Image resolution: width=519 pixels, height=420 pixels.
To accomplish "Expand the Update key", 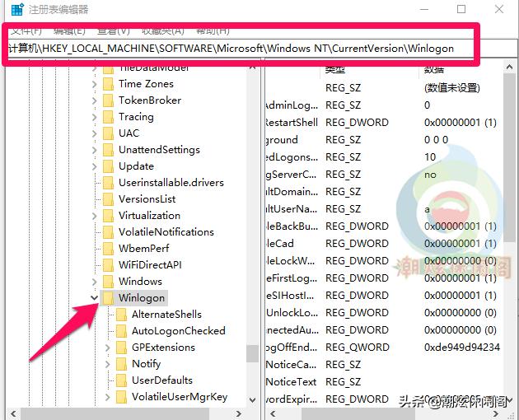I will (x=95, y=166).
